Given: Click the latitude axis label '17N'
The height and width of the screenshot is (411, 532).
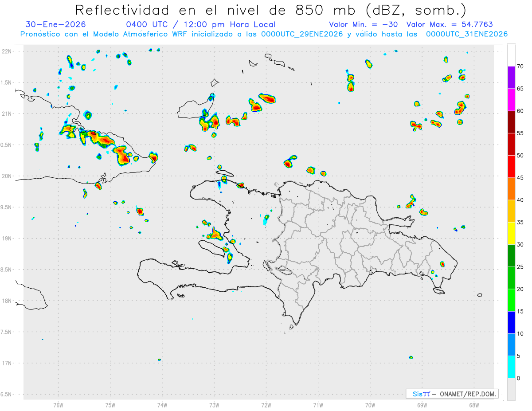Looking at the screenshot, I should [7, 363].
